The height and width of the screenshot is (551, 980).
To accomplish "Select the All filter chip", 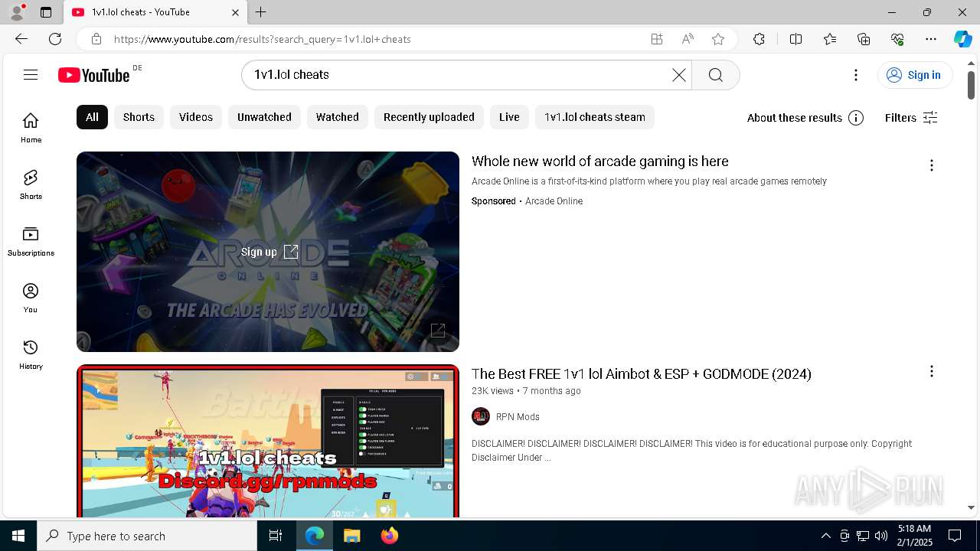I will point(92,117).
